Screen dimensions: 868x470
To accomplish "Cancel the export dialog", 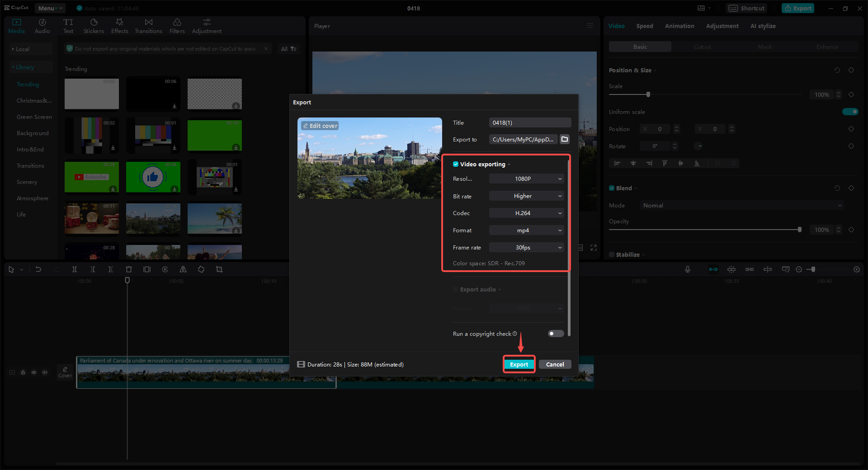I will click(555, 364).
